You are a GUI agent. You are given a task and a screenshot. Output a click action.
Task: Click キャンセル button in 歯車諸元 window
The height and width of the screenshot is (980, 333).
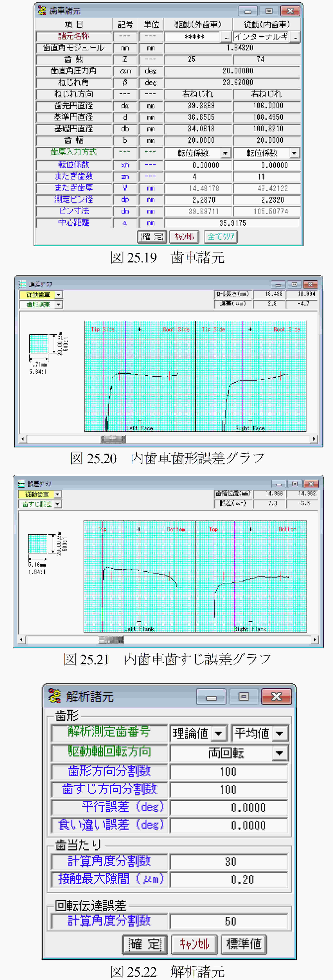tap(184, 237)
